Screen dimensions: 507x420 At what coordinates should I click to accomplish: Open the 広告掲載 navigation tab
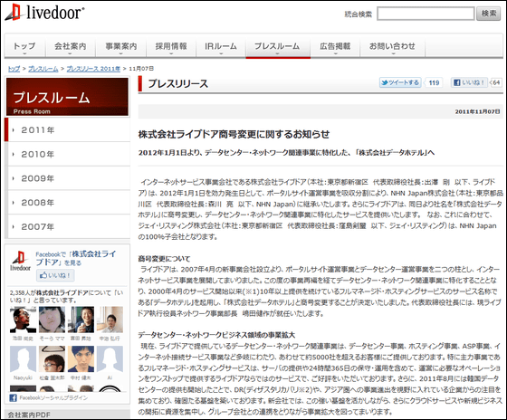click(335, 46)
